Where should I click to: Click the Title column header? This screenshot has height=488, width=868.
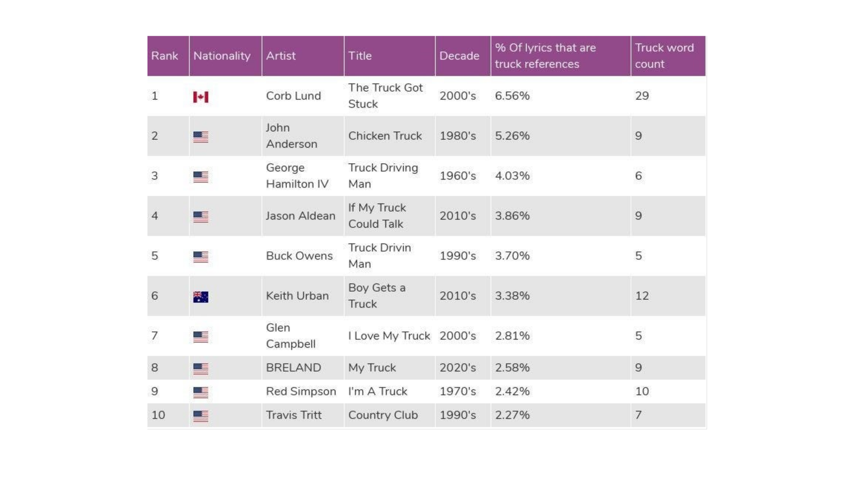[360, 56]
